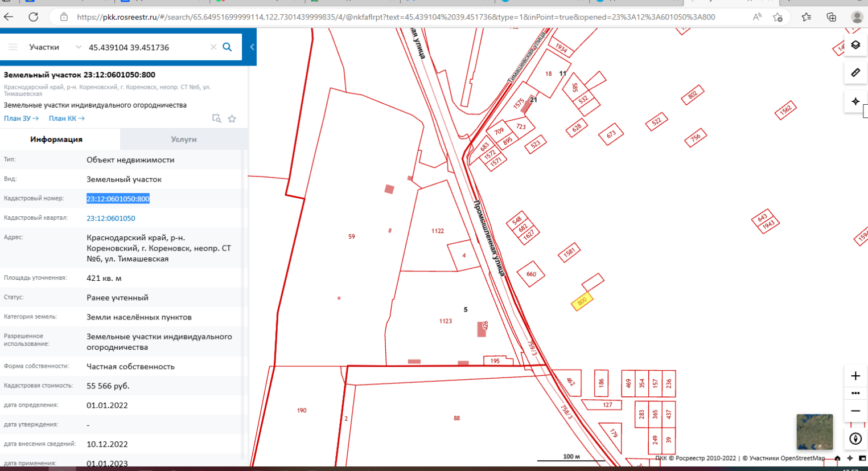This screenshot has width=868, height=471.
Task: Click the coordinates search input field
Action: coord(147,47)
